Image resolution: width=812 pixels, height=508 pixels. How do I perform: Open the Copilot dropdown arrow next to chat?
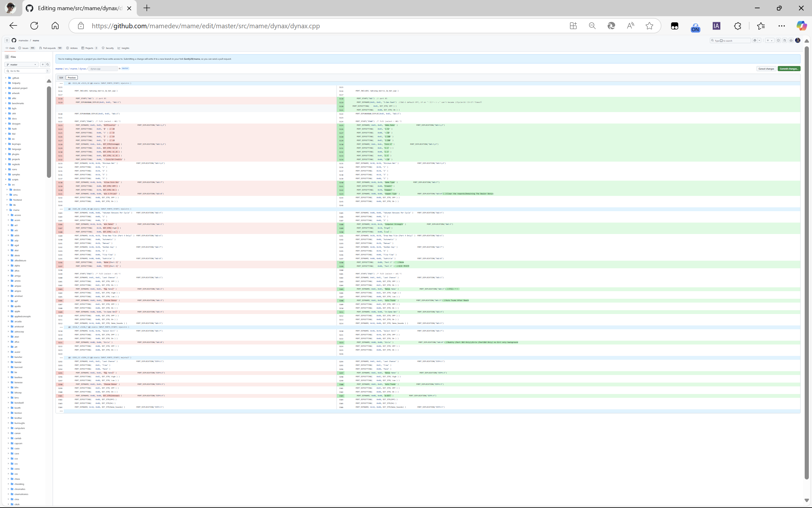[x=759, y=40]
